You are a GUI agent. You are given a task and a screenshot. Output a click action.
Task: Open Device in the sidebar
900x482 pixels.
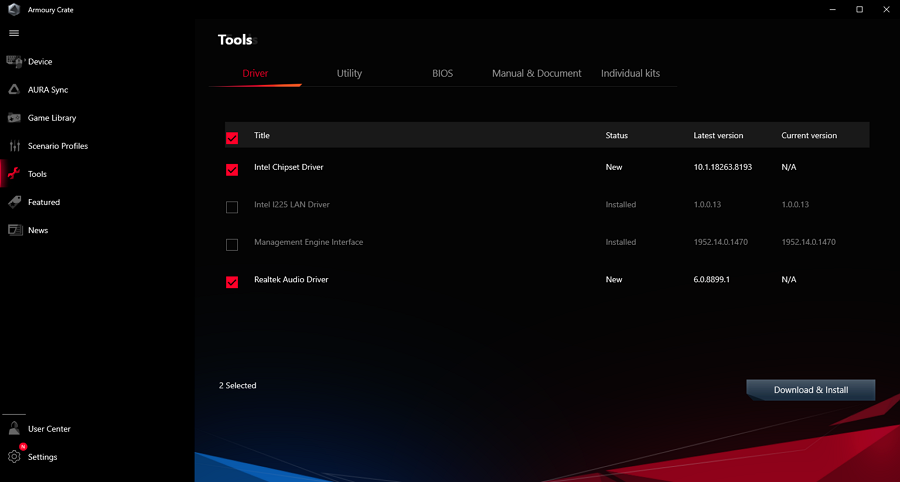pos(40,61)
